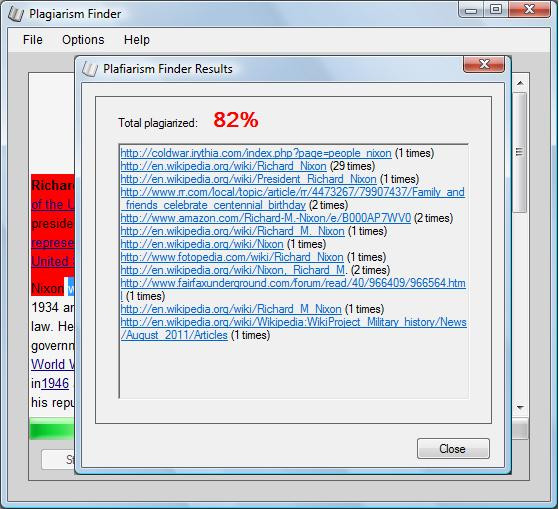Viewport: 559px width, 509px height.
Task: Open the fairfaxunderground.com forum link
Action: (x=293, y=289)
